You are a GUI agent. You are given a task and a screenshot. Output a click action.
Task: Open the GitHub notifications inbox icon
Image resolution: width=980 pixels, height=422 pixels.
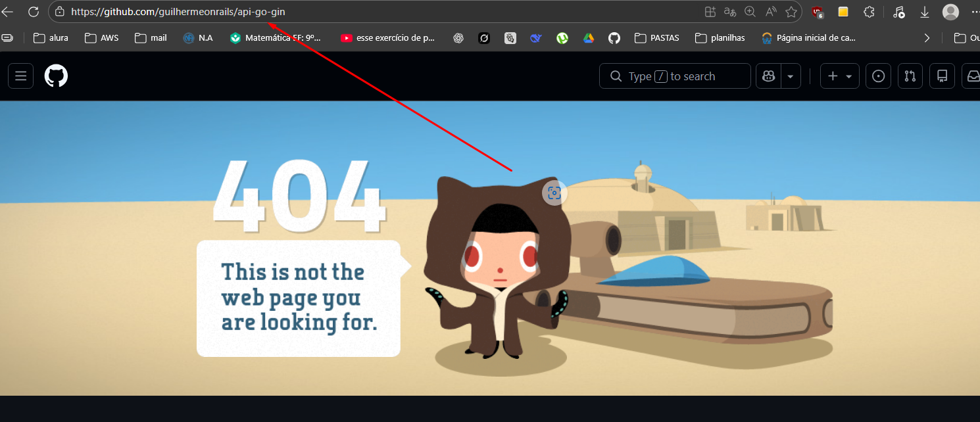coord(972,76)
